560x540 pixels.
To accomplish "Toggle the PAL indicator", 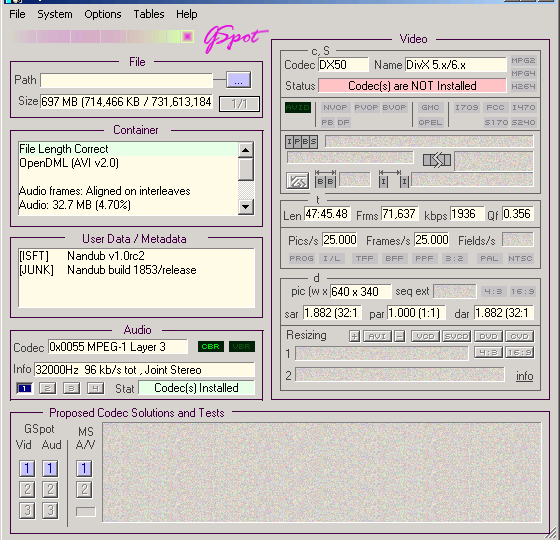I will click(489, 258).
